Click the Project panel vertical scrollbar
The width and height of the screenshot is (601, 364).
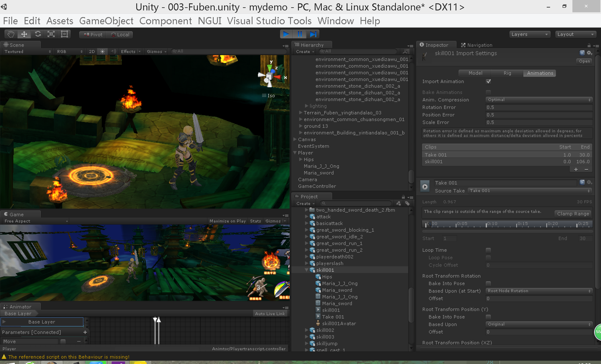(x=411, y=305)
